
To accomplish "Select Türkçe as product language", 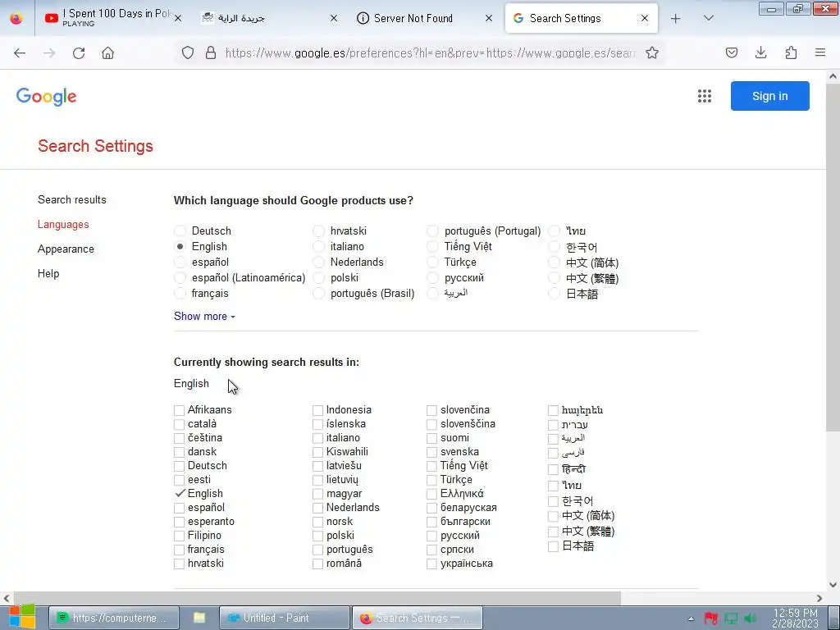I will [433, 262].
